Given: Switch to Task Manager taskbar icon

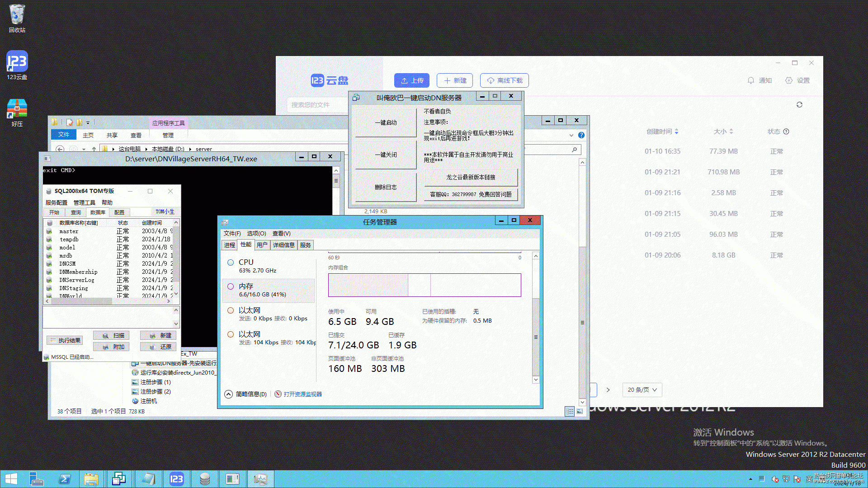Looking at the screenshot, I should (260, 479).
